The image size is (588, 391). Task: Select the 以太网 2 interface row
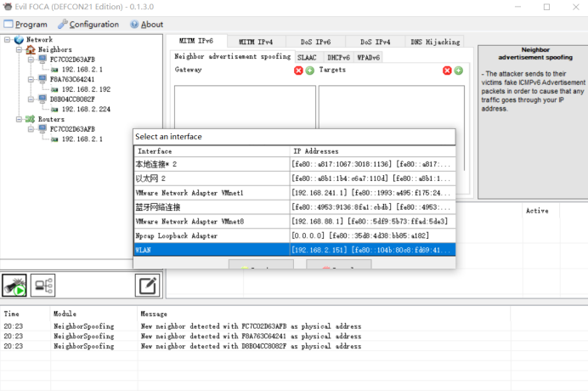coord(295,178)
